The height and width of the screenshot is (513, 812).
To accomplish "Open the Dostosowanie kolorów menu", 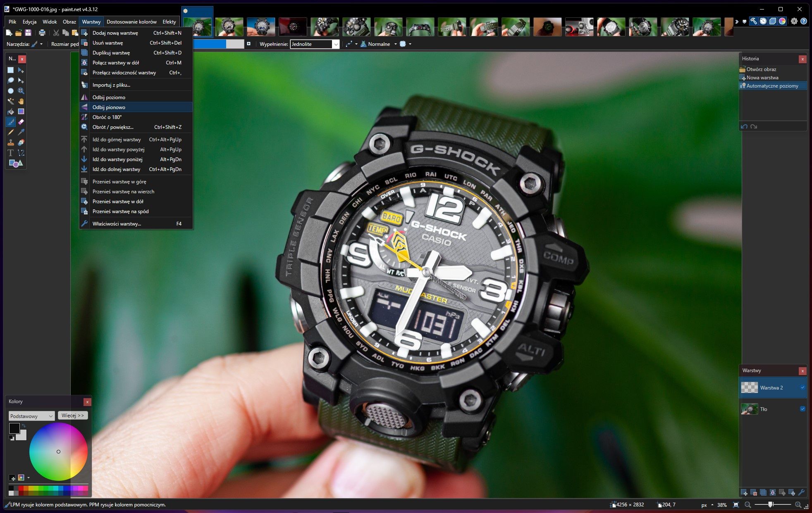I will pos(131,22).
